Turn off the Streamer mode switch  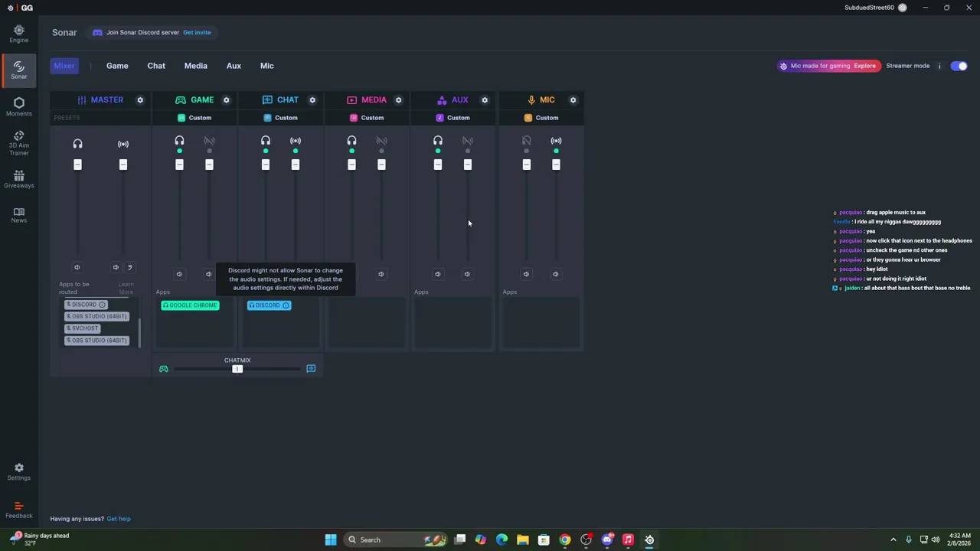[x=959, y=66]
